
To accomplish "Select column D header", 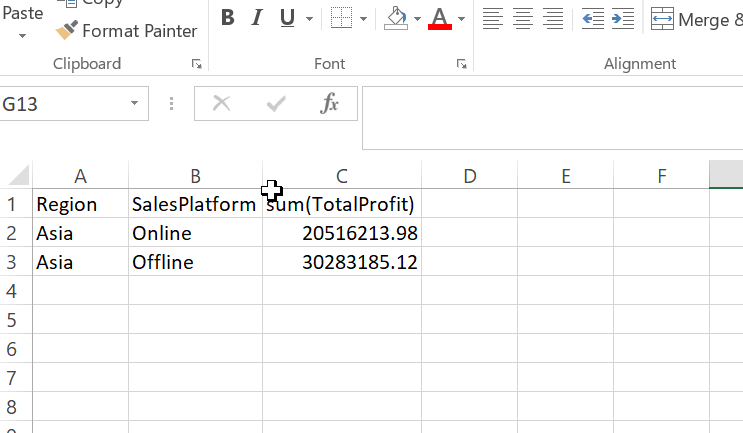I will tap(470, 176).
